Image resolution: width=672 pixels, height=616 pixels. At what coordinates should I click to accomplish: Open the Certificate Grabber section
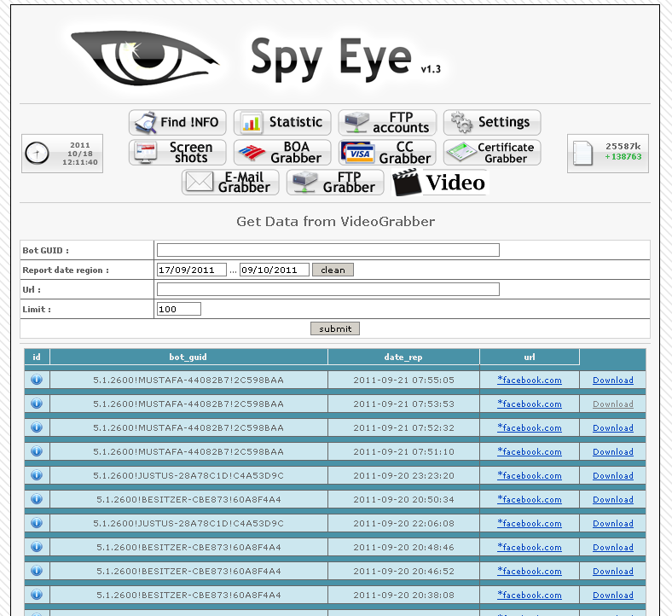click(x=492, y=153)
